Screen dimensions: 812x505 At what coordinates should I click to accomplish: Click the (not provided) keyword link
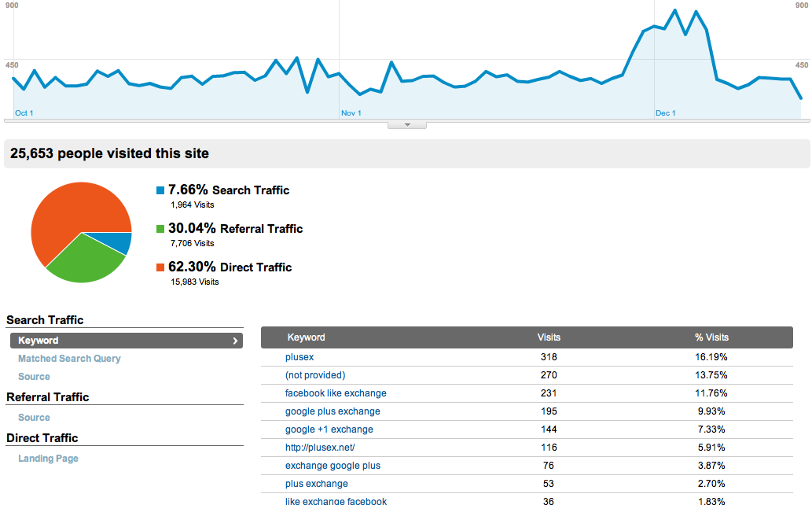pyautogui.click(x=315, y=375)
